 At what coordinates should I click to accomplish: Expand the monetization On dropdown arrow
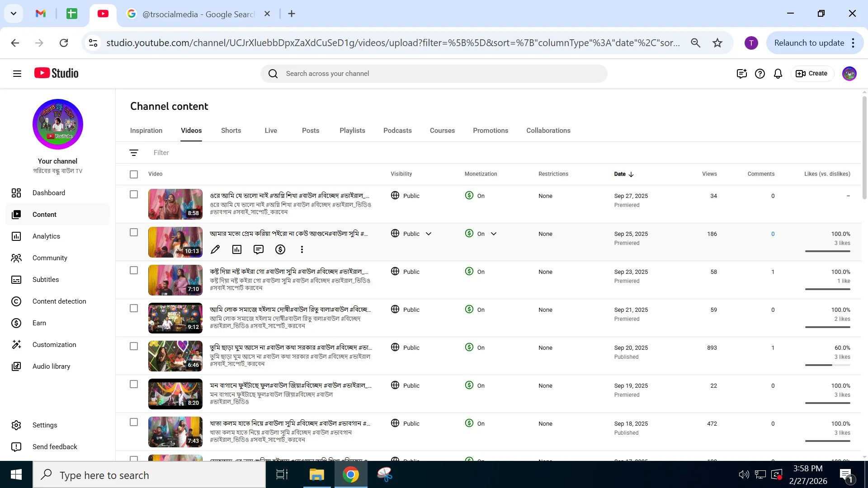click(x=494, y=234)
